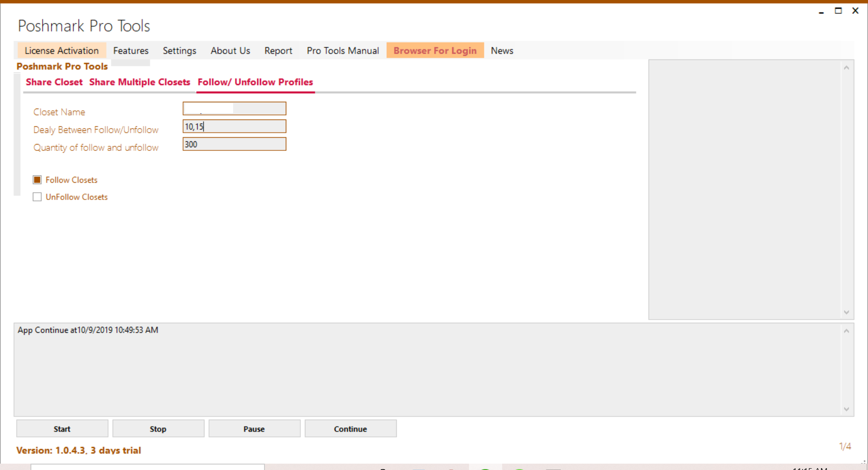
Task: Open the Settings tab
Action: click(180, 50)
